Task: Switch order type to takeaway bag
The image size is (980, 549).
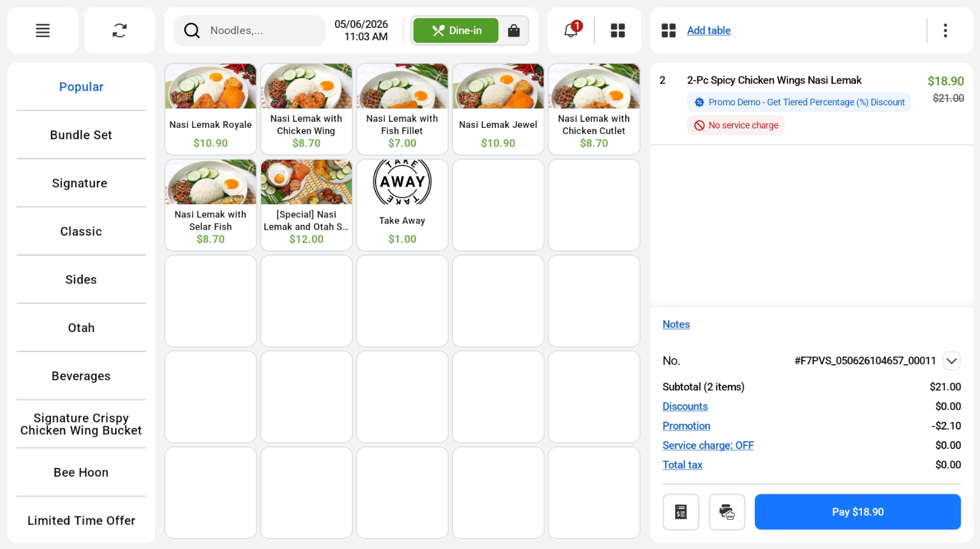Action: point(514,30)
